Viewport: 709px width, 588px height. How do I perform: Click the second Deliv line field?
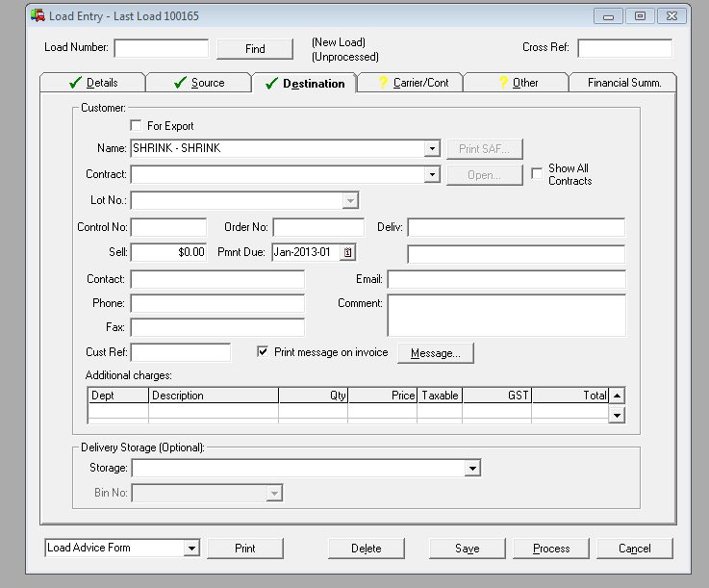pos(517,254)
